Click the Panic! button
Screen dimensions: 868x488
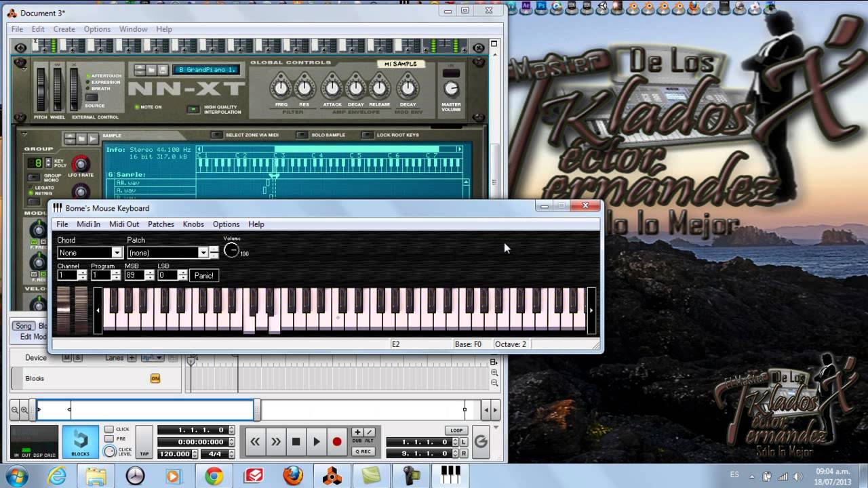pos(203,275)
